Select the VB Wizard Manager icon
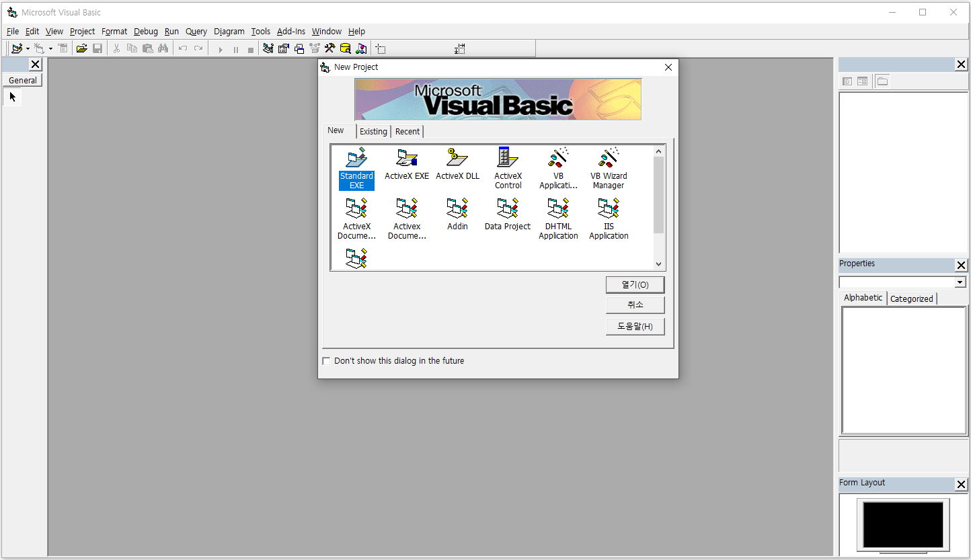 609,168
